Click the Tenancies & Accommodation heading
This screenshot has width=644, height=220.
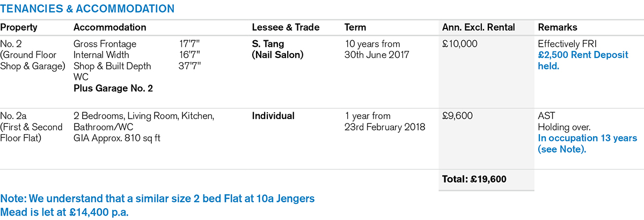(87, 9)
